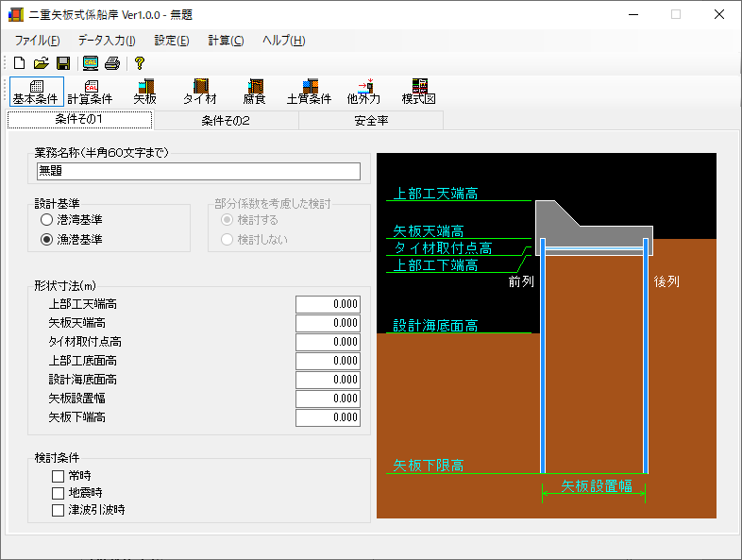Image resolution: width=742 pixels, height=560 pixels.
Task: Click the New file icon
Action: pos(19,63)
